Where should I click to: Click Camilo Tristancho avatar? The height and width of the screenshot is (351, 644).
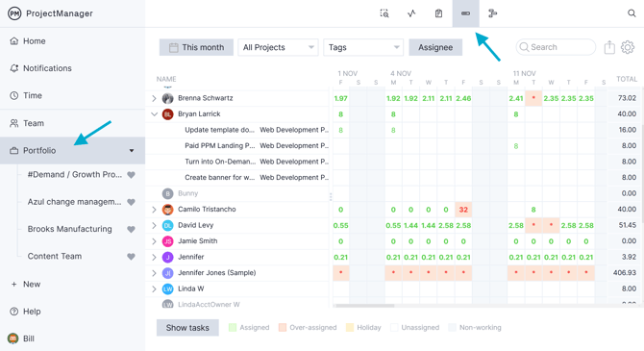coord(167,210)
